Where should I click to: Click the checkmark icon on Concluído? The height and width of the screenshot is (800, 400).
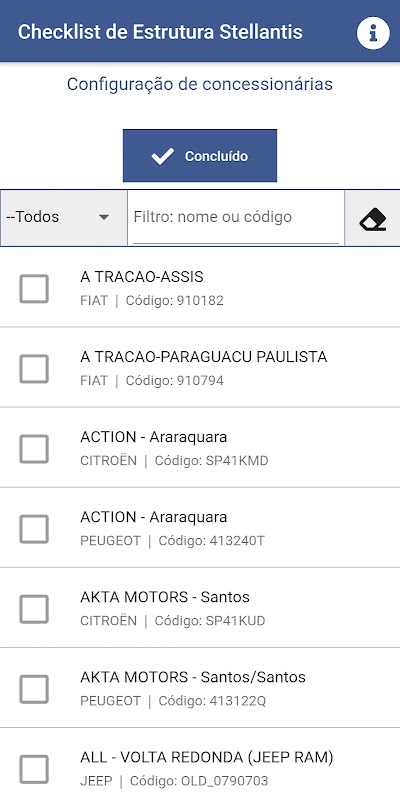click(x=163, y=156)
